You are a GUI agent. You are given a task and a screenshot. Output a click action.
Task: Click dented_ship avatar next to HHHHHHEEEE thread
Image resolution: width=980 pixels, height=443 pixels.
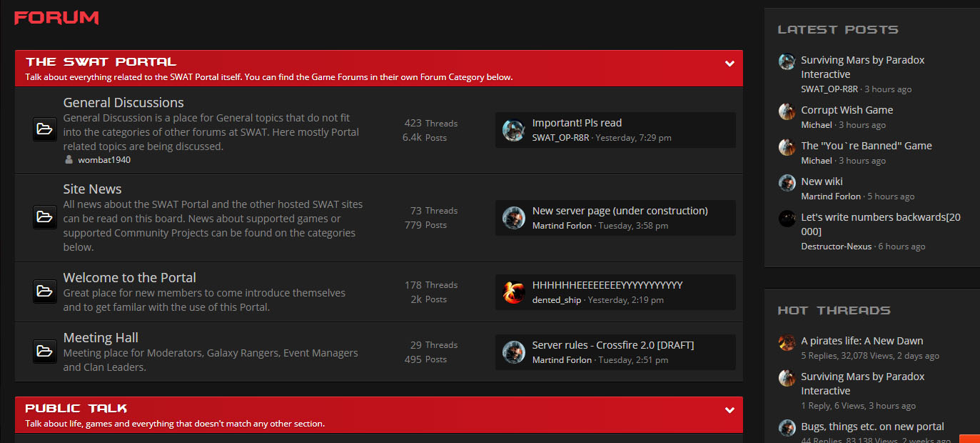point(514,292)
